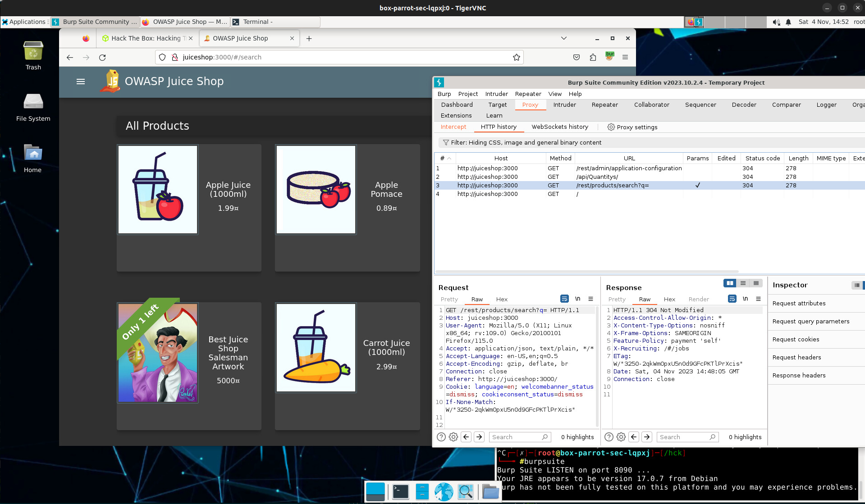The image size is (865, 504).
Task: Open application finder magnifier in dock
Action: [466, 491]
